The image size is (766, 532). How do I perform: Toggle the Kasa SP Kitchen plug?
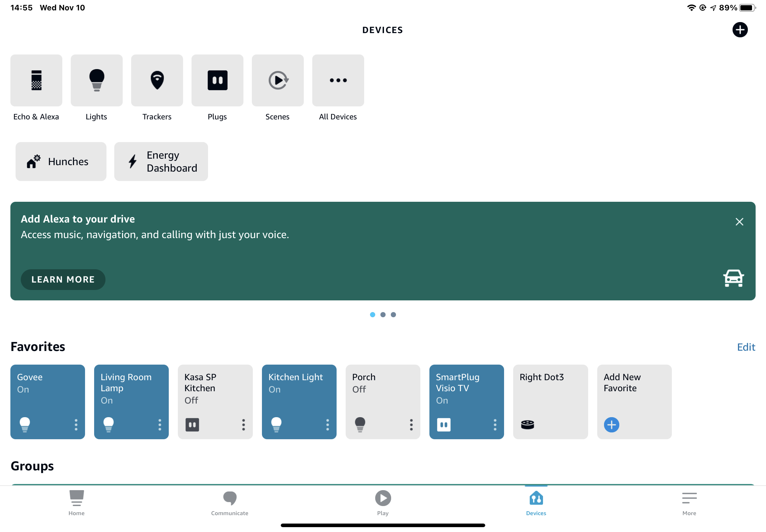192,425
